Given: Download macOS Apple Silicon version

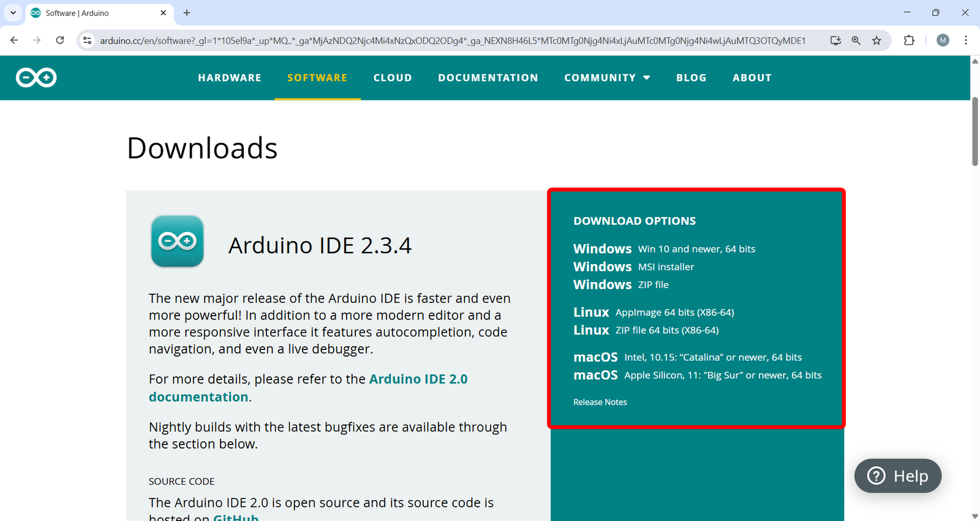Looking at the screenshot, I should [698, 375].
